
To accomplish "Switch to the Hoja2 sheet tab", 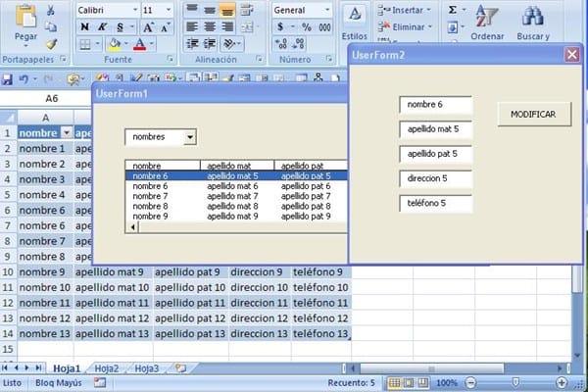I will pos(107,368).
